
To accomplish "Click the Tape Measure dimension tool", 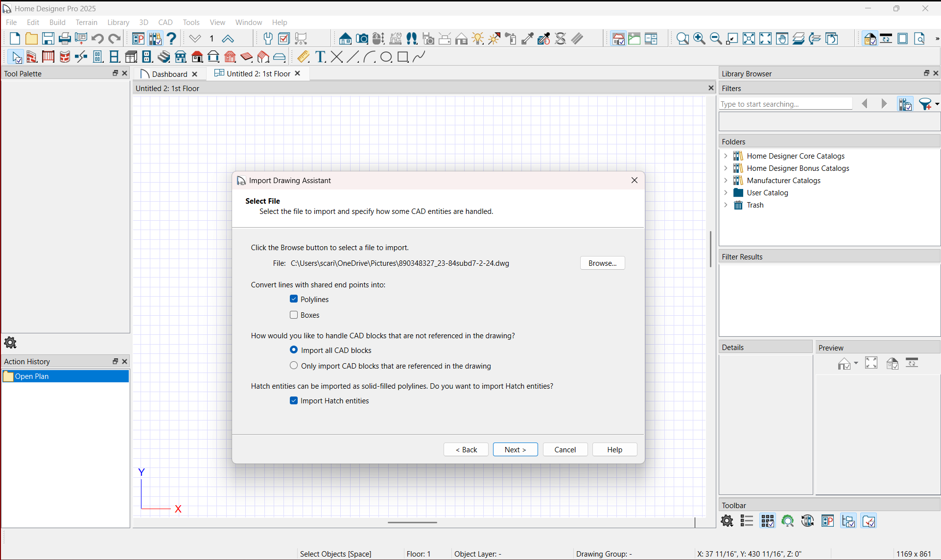I will [303, 57].
